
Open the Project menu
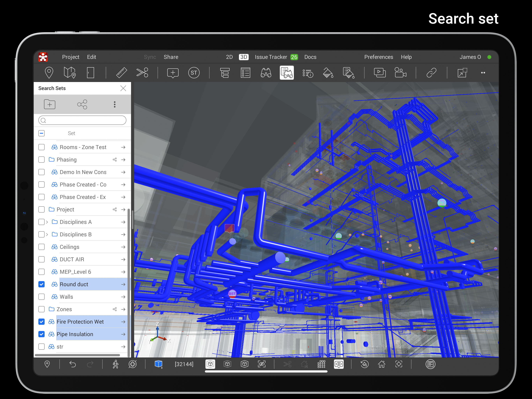(70, 57)
